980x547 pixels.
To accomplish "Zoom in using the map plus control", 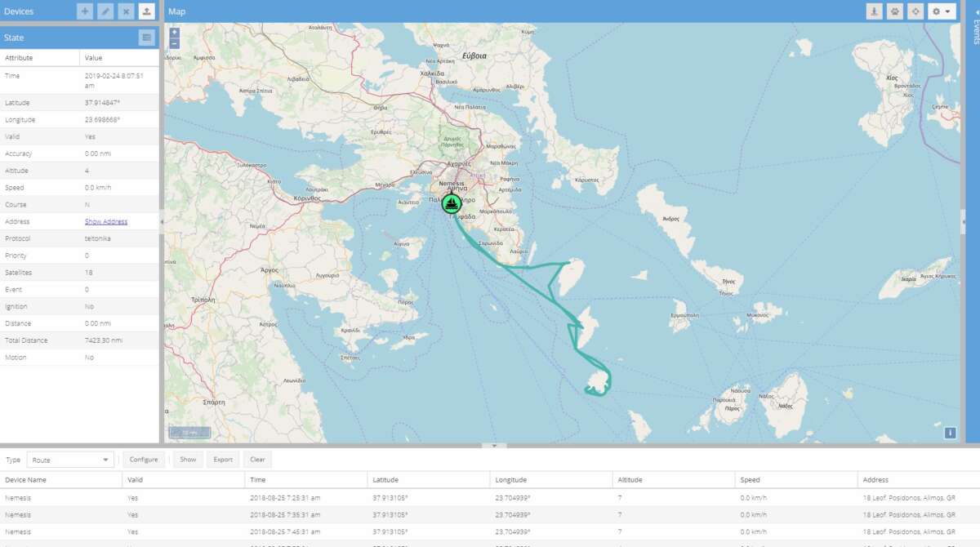I will [174, 33].
